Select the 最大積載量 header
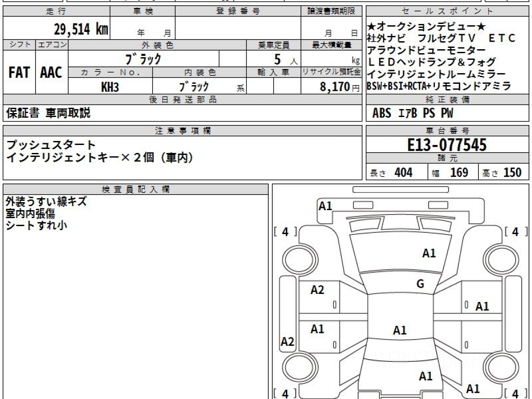This screenshot has width=532, height=399. pos(332,45)
